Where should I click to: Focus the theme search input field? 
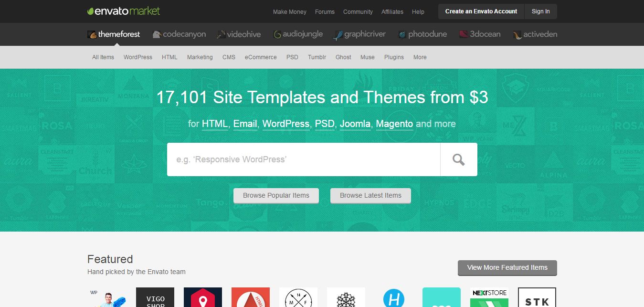pos(304,159)
